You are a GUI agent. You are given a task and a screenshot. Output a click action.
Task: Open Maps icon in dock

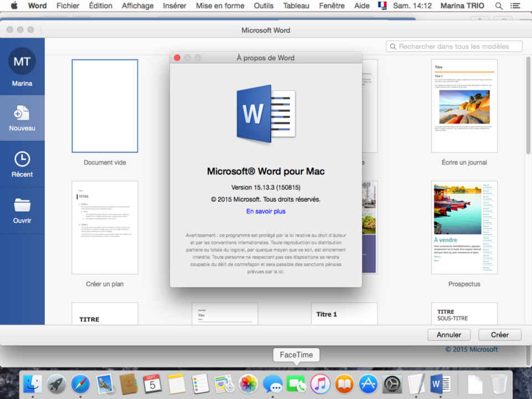tap(224, 384)
